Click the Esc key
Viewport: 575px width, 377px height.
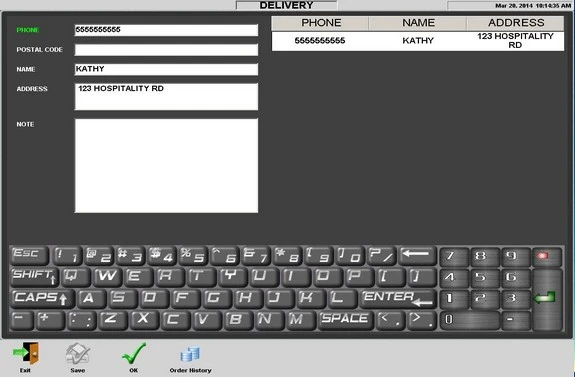point(29,255)
